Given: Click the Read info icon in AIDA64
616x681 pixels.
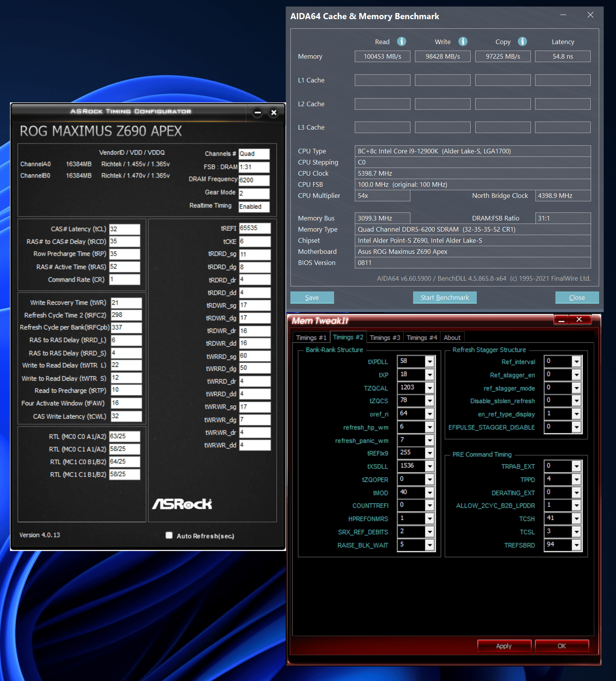Looking at the screenshot, I should 402,41.
